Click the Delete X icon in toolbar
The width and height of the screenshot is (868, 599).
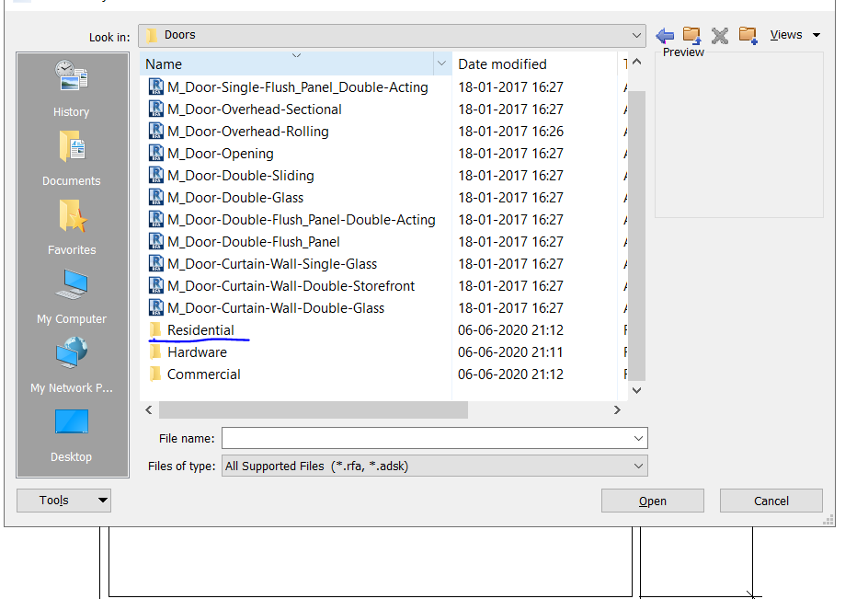[720, 36]
